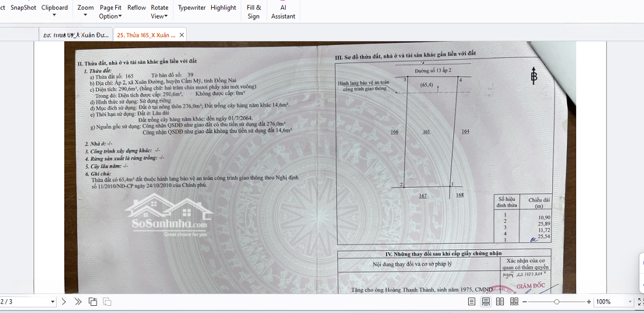The height and width of the screenshot is (313, 644).
Task: Activate the Highlight tool
Action: pyautogui.click(x=223, y=8)
